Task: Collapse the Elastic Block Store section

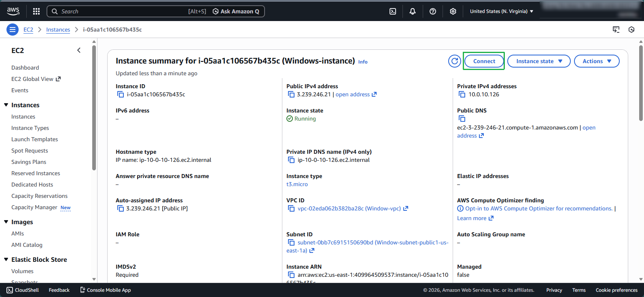Action: pos(6,259)
